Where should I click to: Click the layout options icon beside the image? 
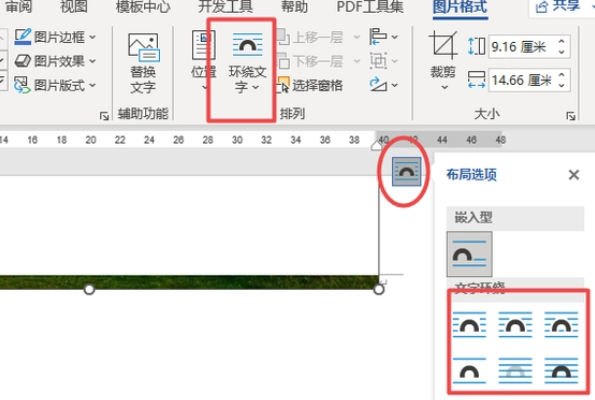coord(406,172)
